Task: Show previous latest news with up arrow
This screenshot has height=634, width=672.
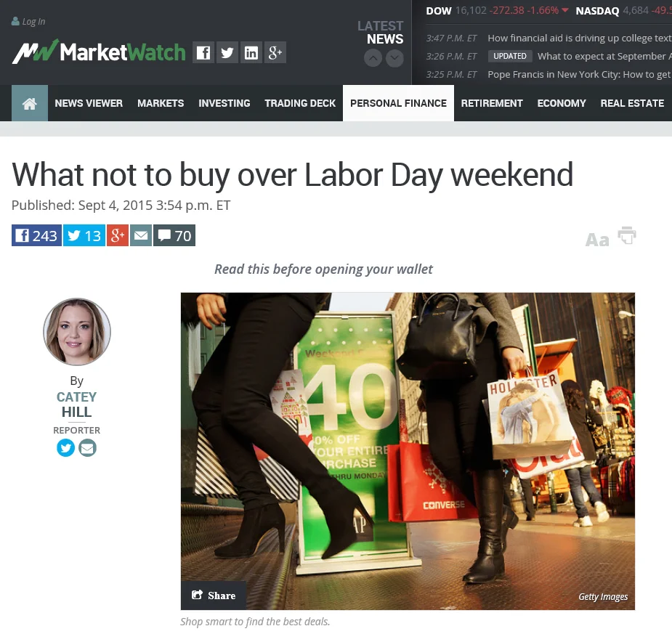Action: (x=373, y=58)
